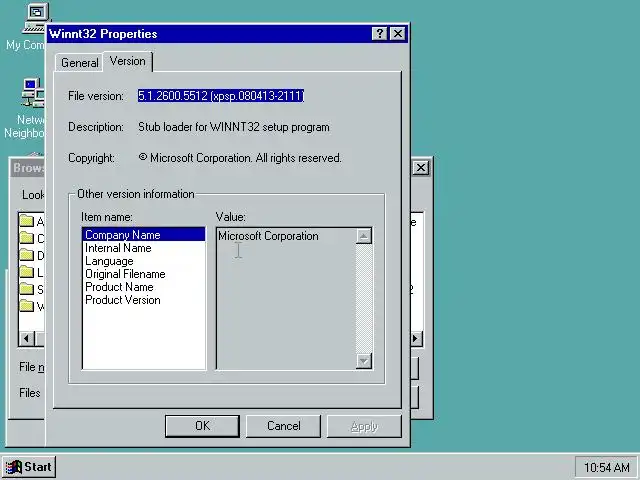Viewport: 640px width, 480px height.
Task: Click the Value box scroll down arrow
Action: (x=364, y=361)
